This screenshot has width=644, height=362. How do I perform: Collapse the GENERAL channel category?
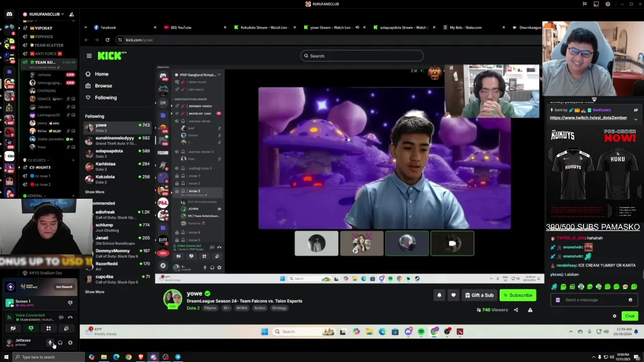33,196
